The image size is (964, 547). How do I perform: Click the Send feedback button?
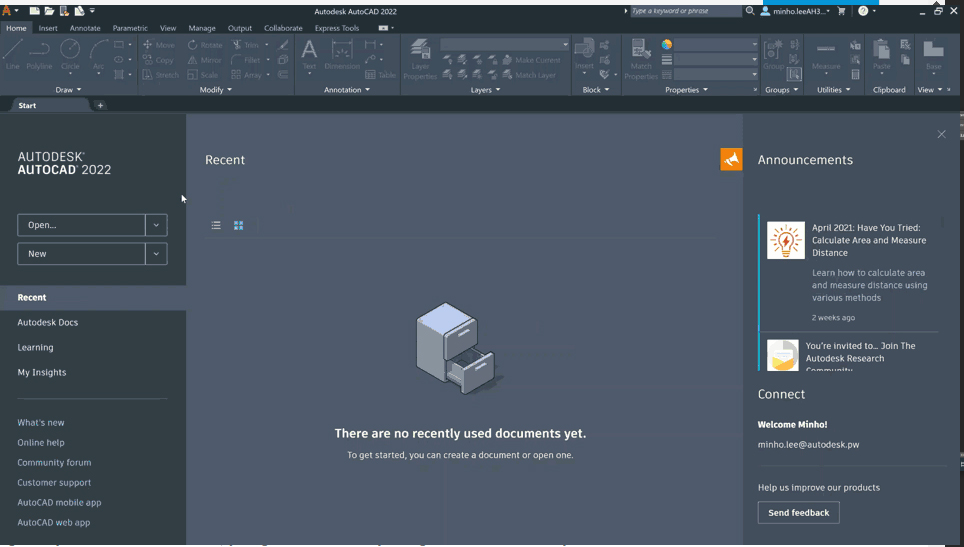click(x=799, y=513)
